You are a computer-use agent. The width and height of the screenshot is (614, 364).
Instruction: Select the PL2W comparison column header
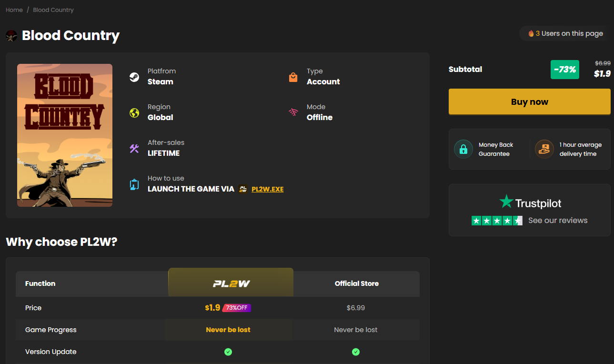pos(231,283)
